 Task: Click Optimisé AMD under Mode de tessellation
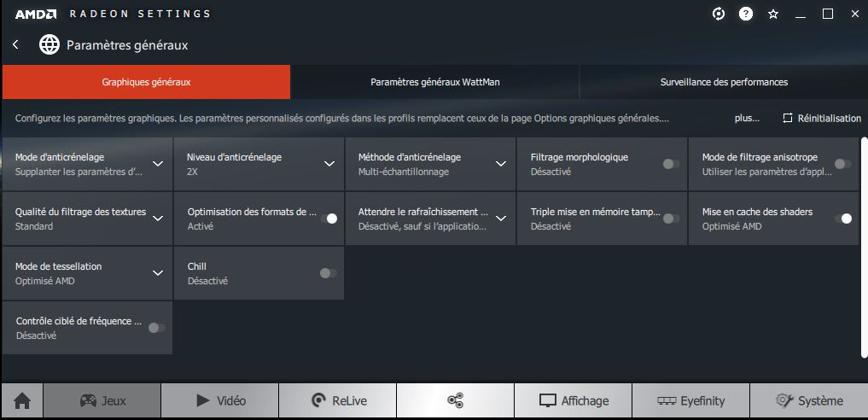[x=45, y=281]
